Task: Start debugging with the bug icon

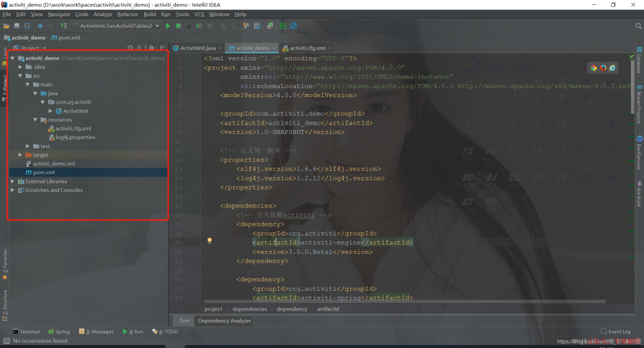Action: (x=178, y=26)
